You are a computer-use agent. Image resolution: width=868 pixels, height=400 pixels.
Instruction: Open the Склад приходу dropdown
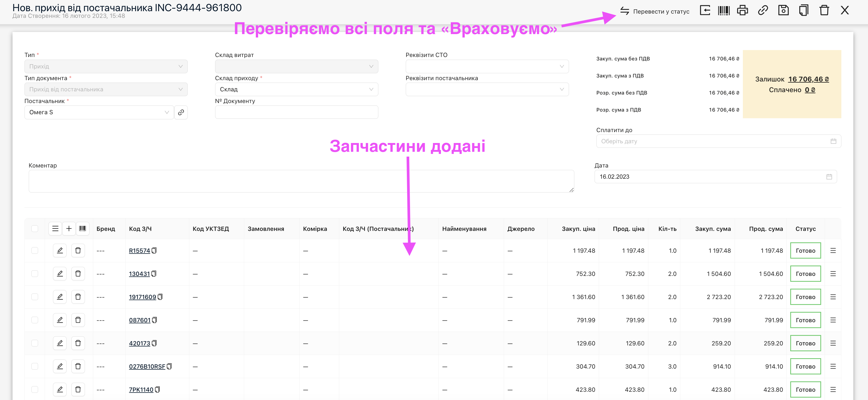[296, 89]
